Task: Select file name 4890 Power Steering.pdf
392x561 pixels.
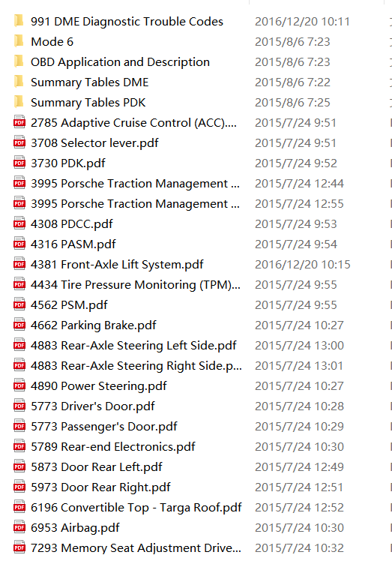Action: tap(99, 386)
